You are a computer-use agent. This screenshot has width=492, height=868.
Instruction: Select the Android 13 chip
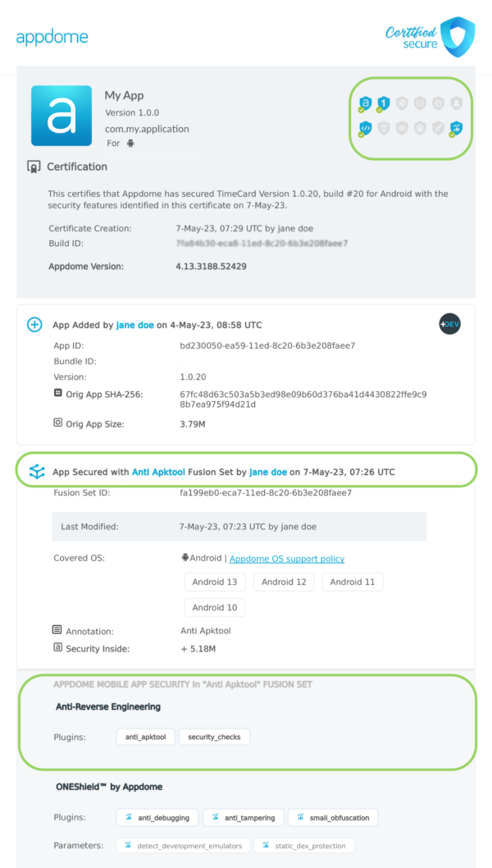pyautogui.click(x=215, y=582)
